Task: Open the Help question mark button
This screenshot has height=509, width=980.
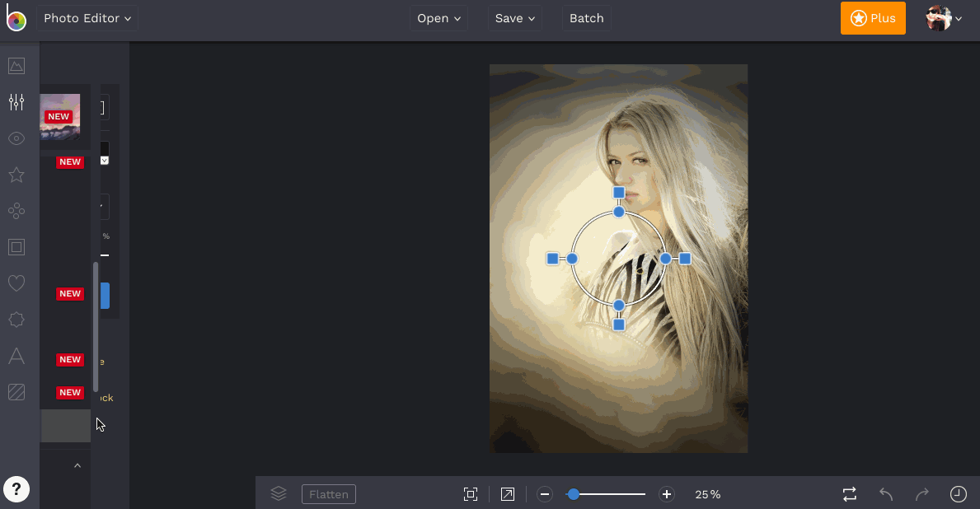Action: point(16,489)
